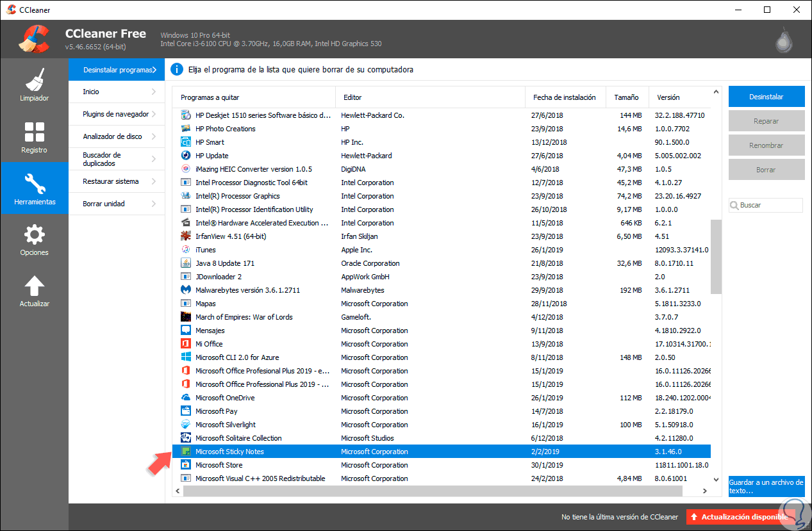
Task: Open the Limpiador broom section
Action: point(34,85)
